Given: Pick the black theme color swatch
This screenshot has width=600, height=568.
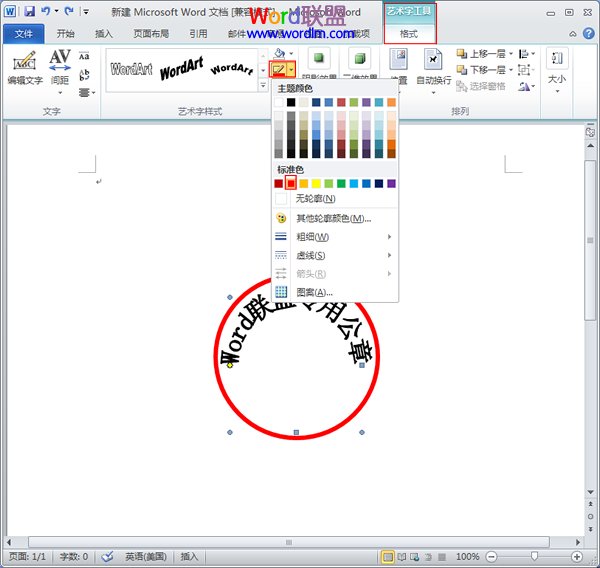Looking at the screenshot, I should 291,102.
